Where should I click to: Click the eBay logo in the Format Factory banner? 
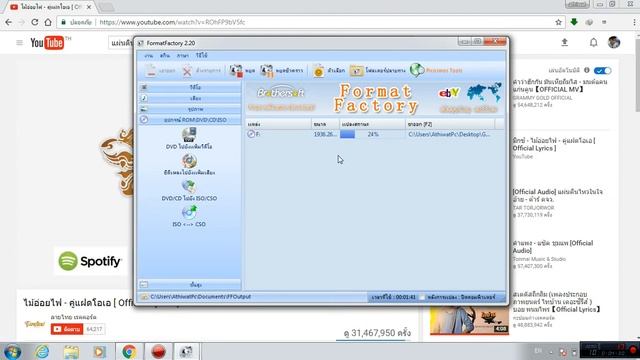[x=449, y=93]
